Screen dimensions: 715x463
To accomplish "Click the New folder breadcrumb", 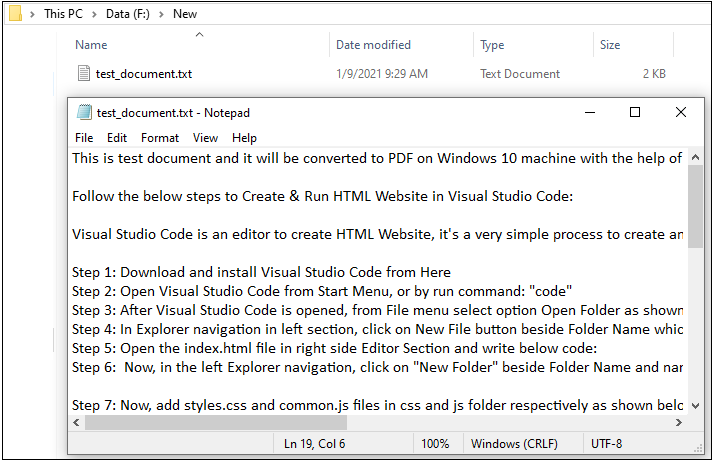I will coord(185,14).
